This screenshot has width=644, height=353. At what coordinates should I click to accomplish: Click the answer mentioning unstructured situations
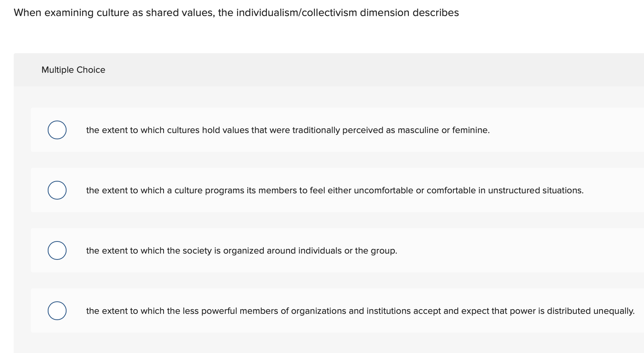point(335,190)
